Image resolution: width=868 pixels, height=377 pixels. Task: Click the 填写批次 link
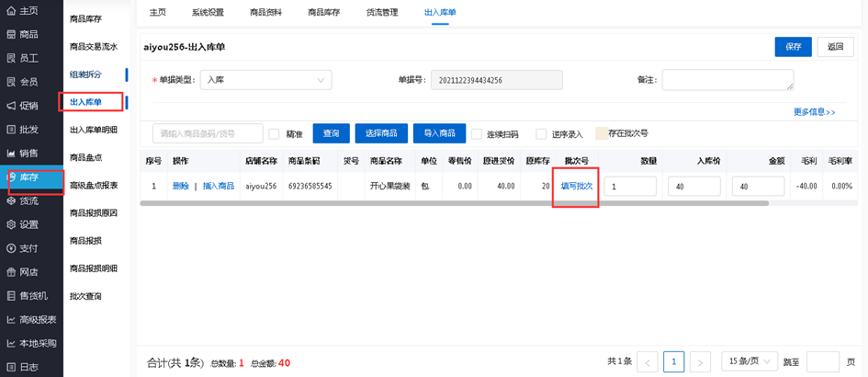tap(577, 187)
